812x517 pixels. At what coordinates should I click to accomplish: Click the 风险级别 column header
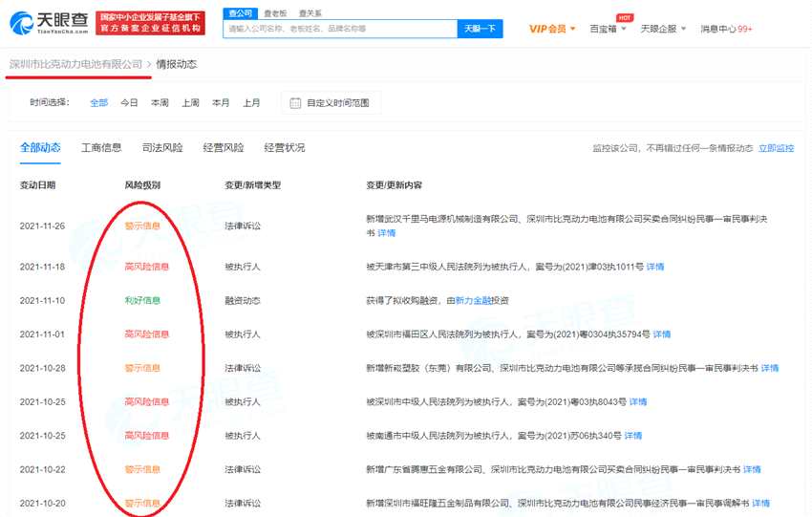click(142, 185)
